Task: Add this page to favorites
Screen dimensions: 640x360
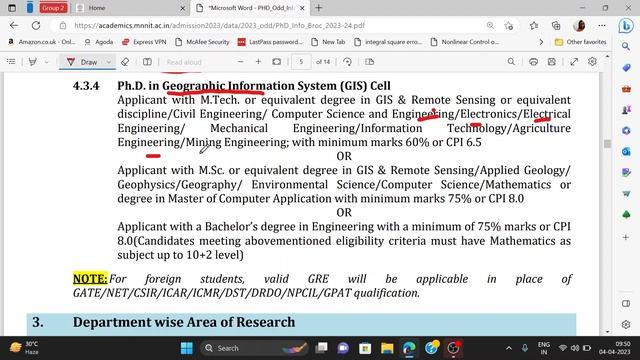Action: point(509,26)
